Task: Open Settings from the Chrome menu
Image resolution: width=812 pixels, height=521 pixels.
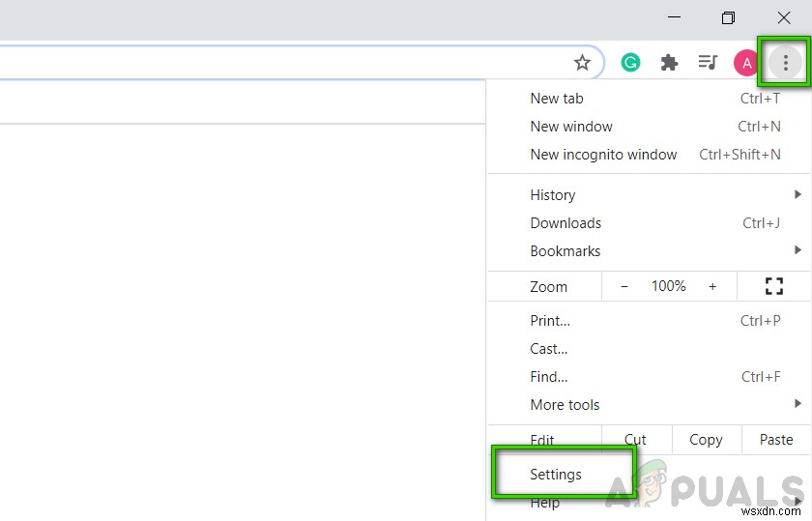Action: coord(556,475)
